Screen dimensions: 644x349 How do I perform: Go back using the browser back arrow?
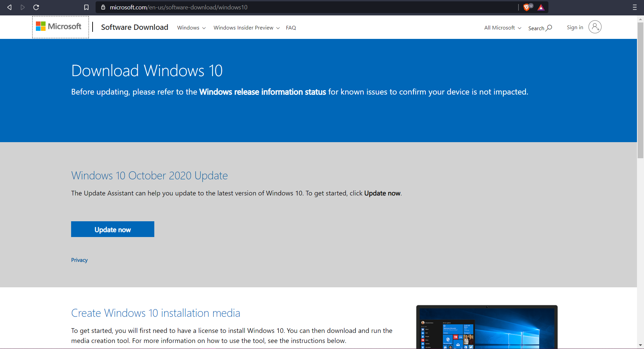(x=9, y=7)
